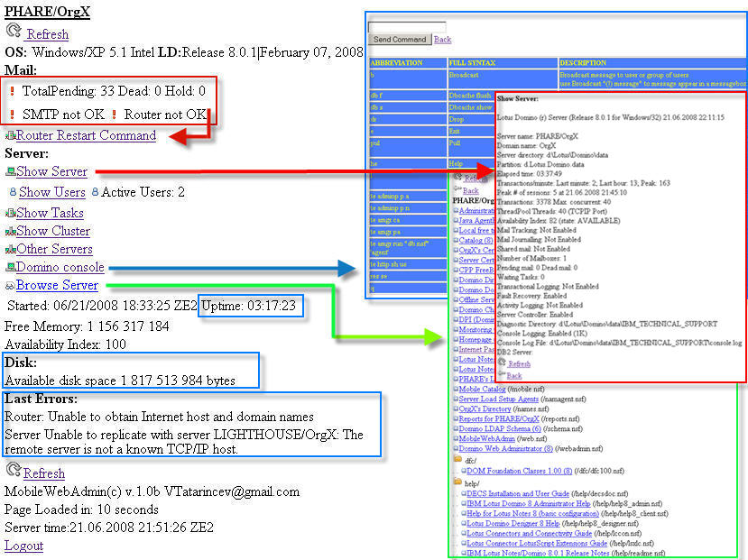
Task: Open the IBM Lotus Domino 8 Administrator Help link
Action: [x=529, y=503]
